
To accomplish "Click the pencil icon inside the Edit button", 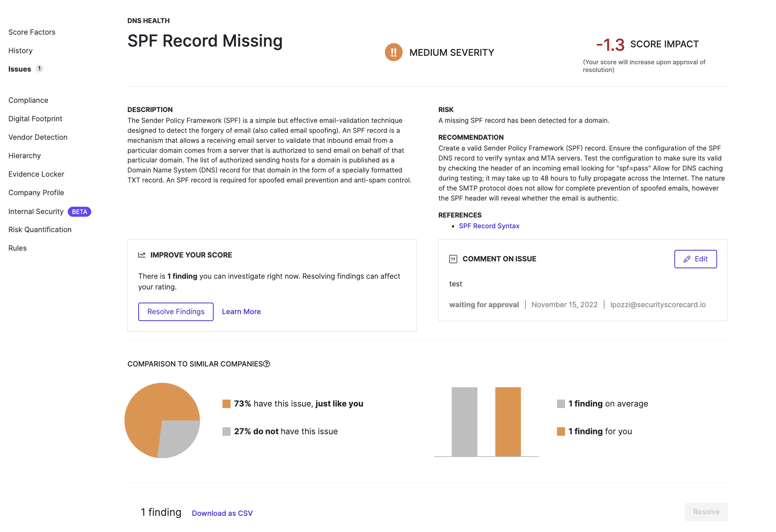I will [687, 259].
